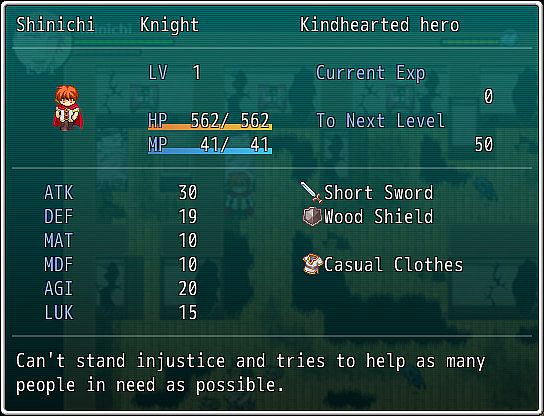
Task: Click the red-haired Shinichi character sprite
Action: point(68,108)
